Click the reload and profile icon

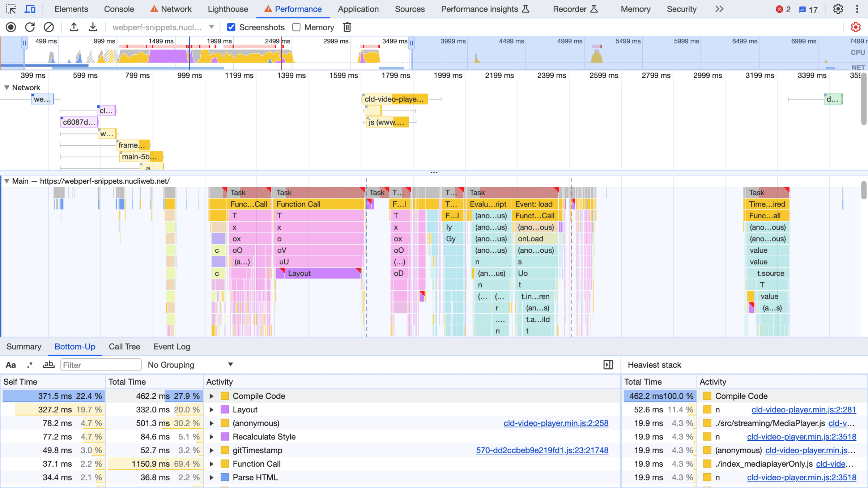click(30, 27)
